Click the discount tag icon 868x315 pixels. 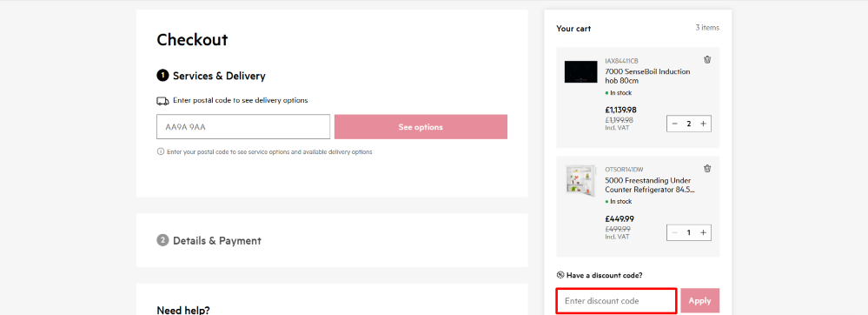click(x=560, y=275)
